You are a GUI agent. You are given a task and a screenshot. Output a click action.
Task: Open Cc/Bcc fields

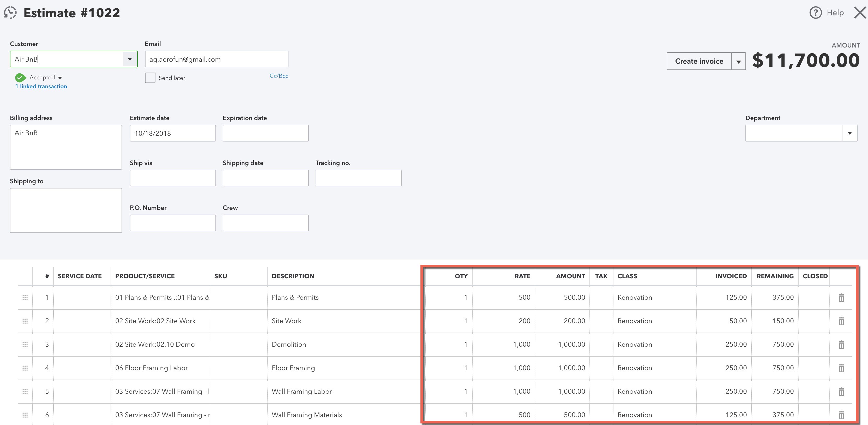click(279, 75)
